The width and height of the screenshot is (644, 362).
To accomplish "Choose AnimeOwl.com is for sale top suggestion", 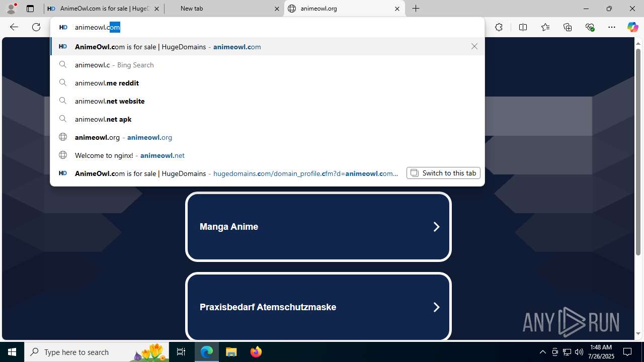I will (267, 46).
